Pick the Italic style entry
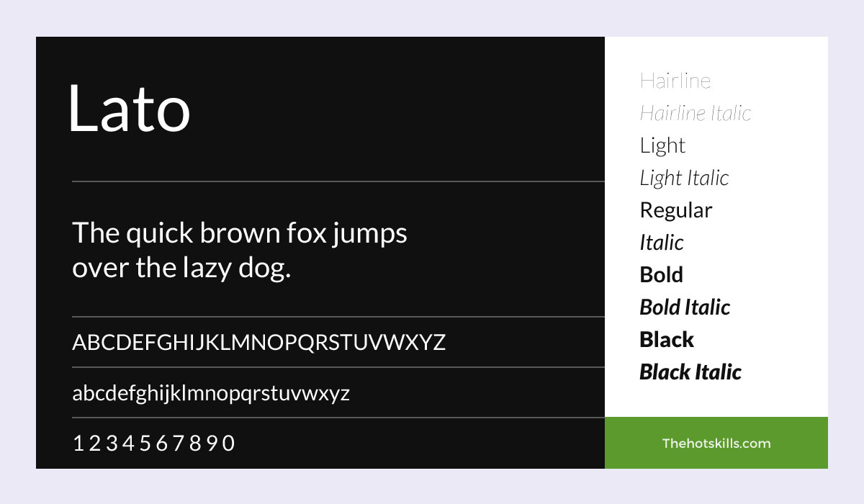The width and height of the screenshot is (864, 504). point(662,243)
